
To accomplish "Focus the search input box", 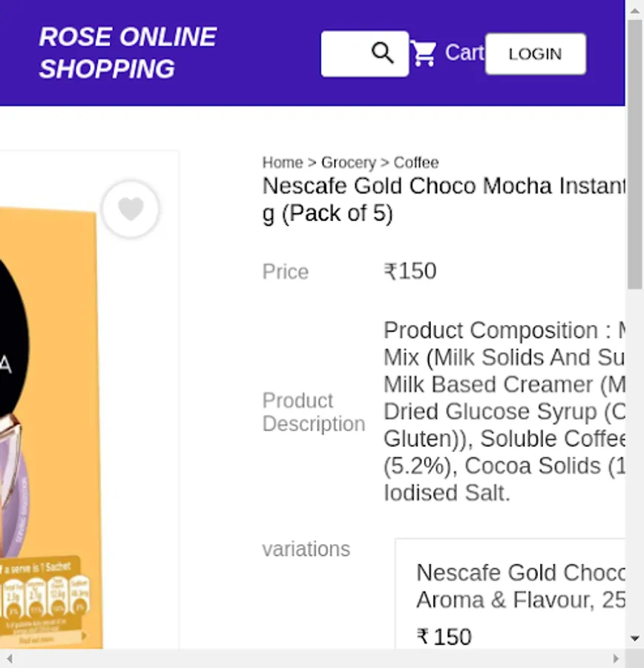I will coord(346,53).
